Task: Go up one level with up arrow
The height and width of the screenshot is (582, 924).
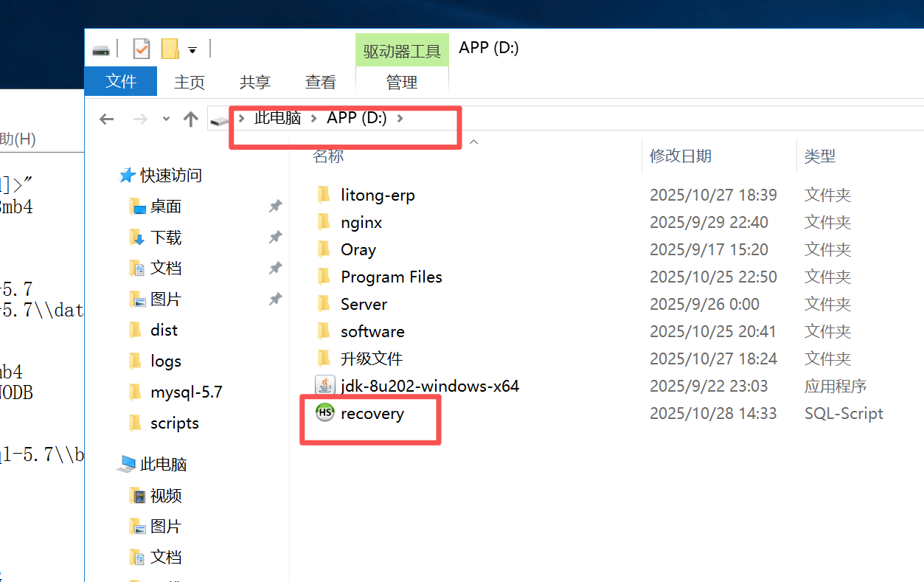Action: coord(191,119)
